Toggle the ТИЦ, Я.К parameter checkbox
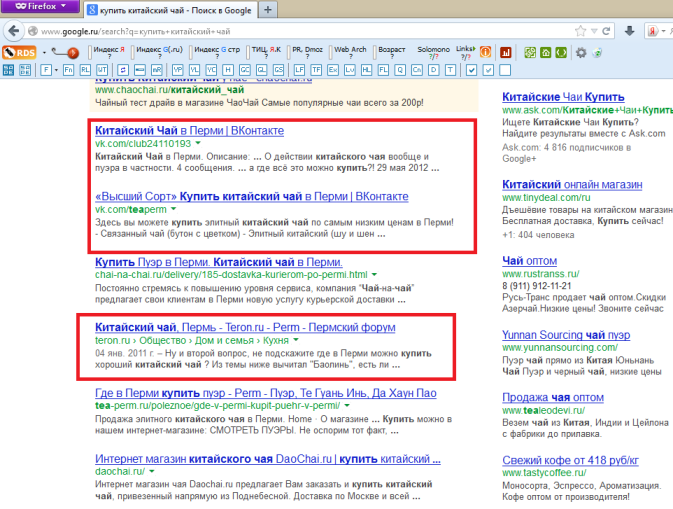 click(x=249, y=52)
